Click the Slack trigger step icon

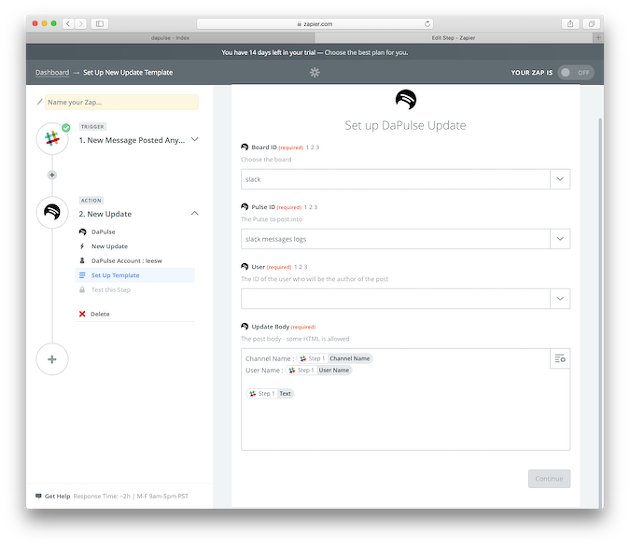point(52,139)
